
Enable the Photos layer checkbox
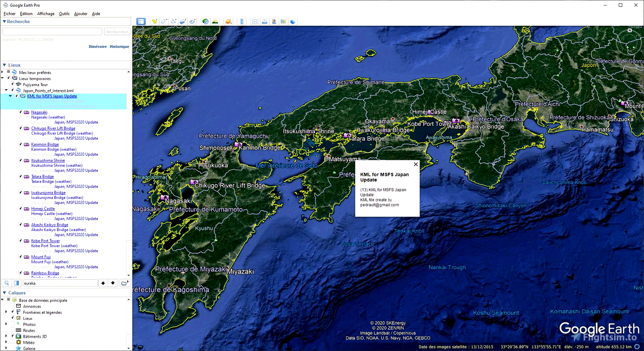click(x=13, y=324)
